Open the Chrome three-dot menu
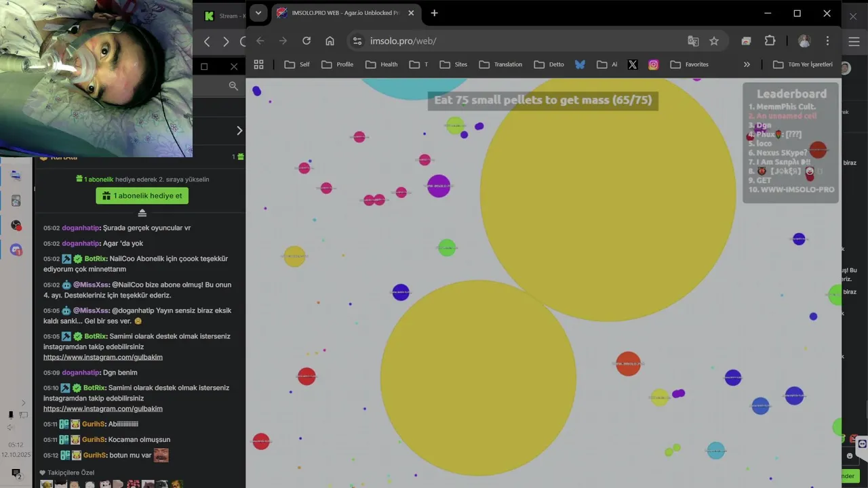 pos(827,41)
